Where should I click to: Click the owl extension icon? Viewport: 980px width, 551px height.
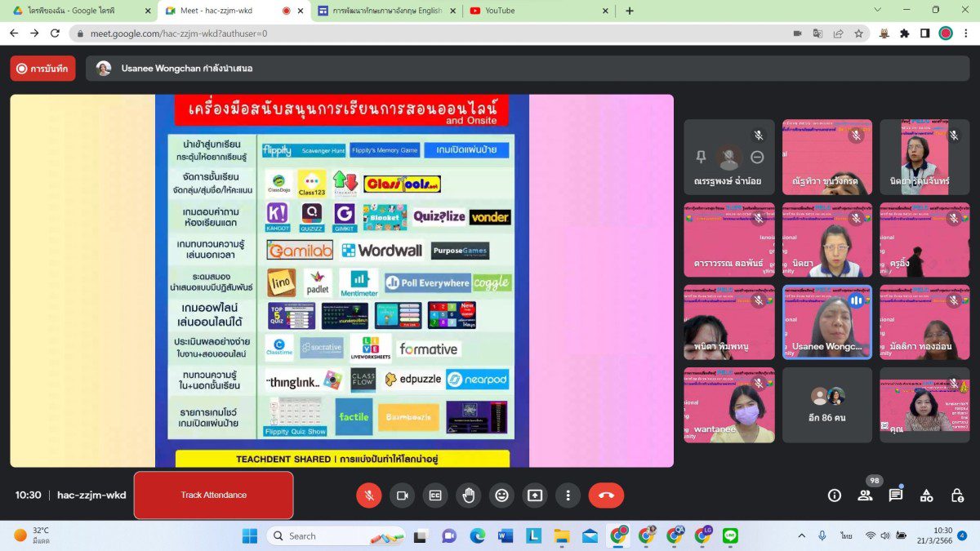884,33
